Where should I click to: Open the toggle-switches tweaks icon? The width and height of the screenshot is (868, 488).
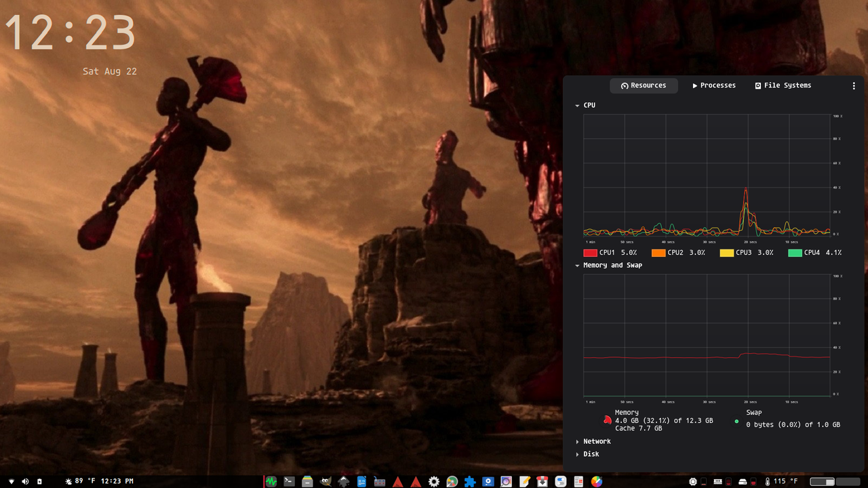pos(561,481)
